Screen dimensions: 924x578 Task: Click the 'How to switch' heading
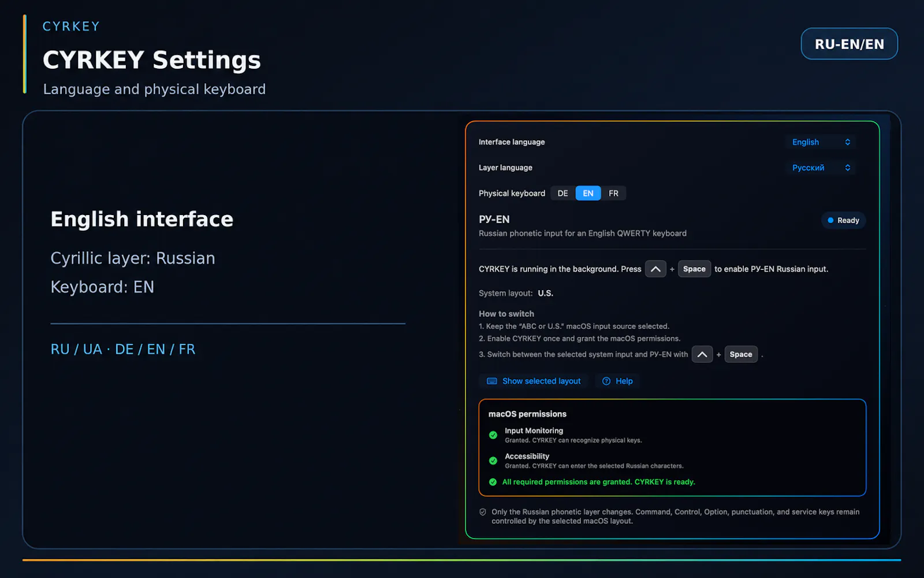click(x=506, y=314)
